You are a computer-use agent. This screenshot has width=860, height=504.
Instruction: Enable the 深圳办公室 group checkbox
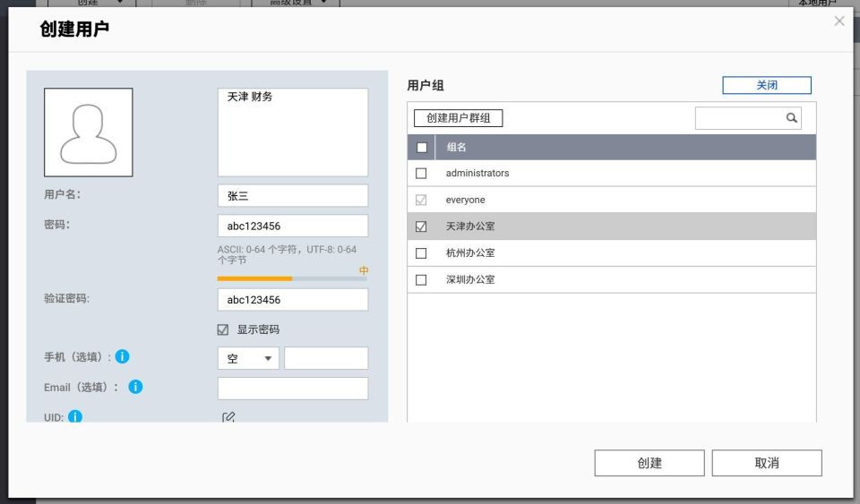421,280
